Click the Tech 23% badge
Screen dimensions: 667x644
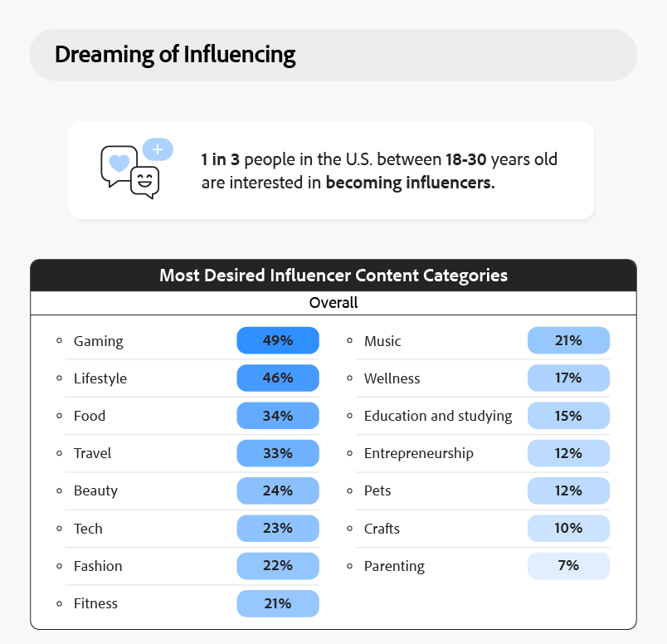click(x=278, y=528)
